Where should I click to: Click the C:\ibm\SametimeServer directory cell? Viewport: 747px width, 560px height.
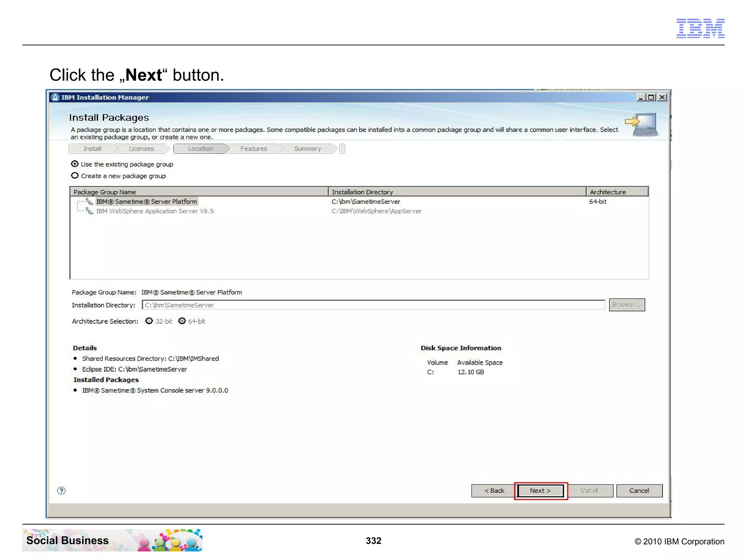pyautogui.click(x=365, y=202)
